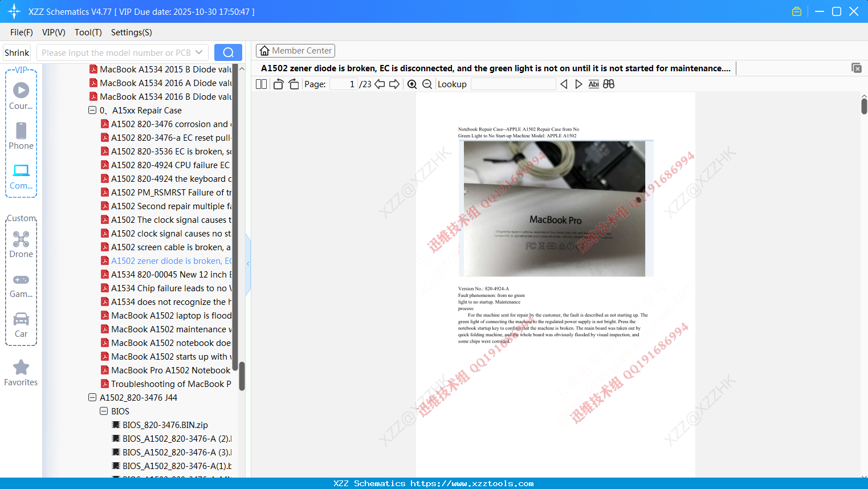Select the Computer category in sidebar

tap(21, 176)
